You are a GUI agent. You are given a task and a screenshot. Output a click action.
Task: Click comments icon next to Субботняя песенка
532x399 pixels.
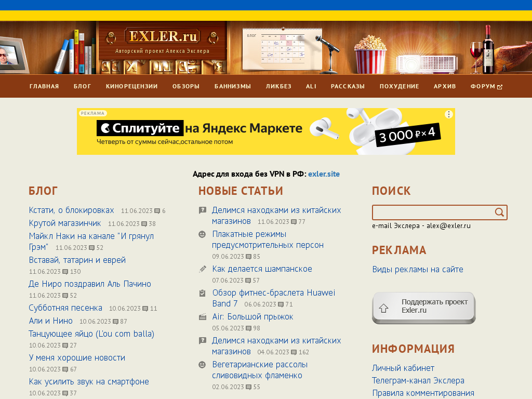click(x=145, y=309)
